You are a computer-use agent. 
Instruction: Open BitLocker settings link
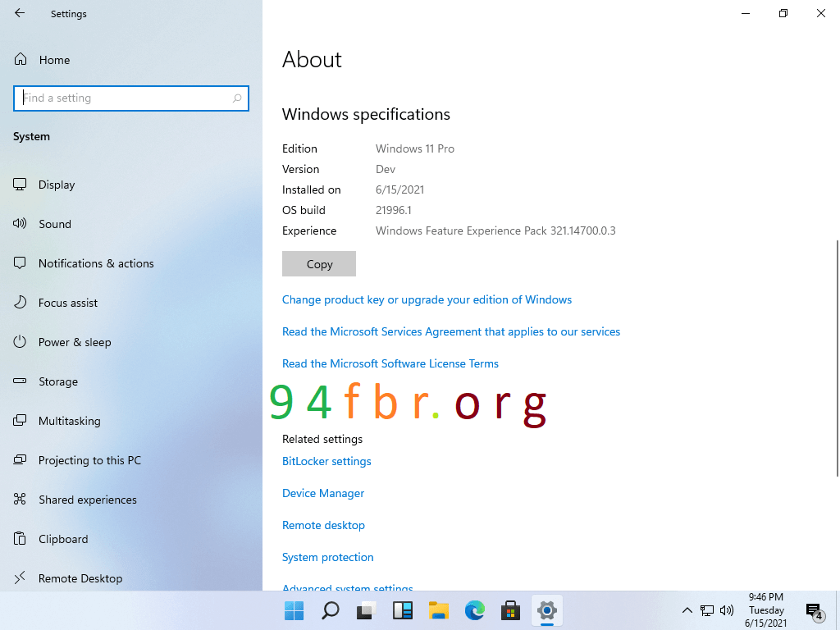click(x=326, y=461)
